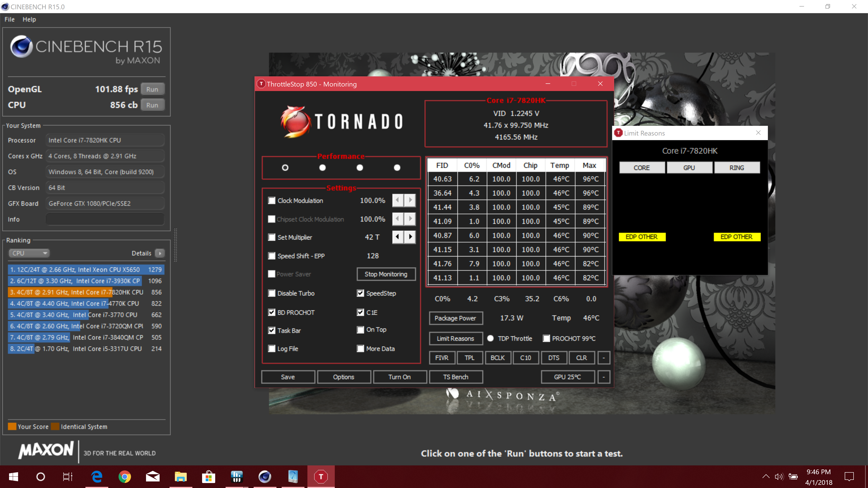The image size is (868, 488).
Task: Open the Windows Start menu
Action: click(14, 476)
